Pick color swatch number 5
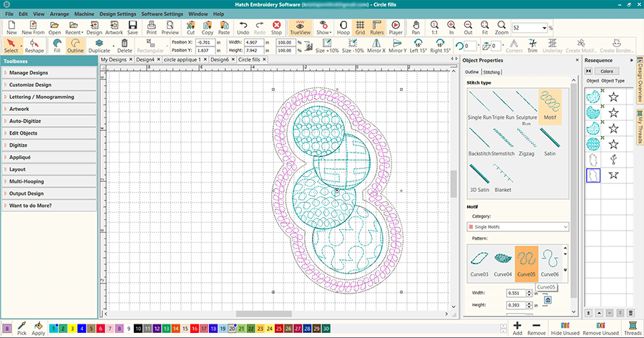This screenshot has height=338, width=644. tap(92, 328)
